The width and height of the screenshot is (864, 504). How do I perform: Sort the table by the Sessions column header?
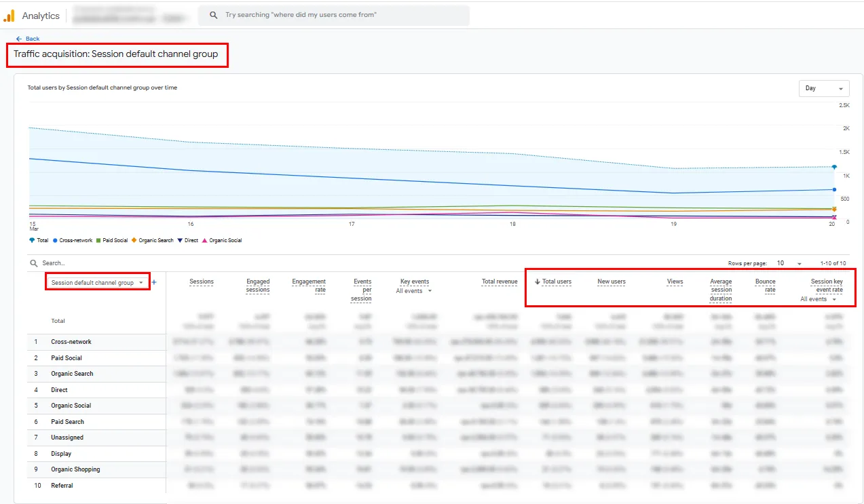[202, 282]
